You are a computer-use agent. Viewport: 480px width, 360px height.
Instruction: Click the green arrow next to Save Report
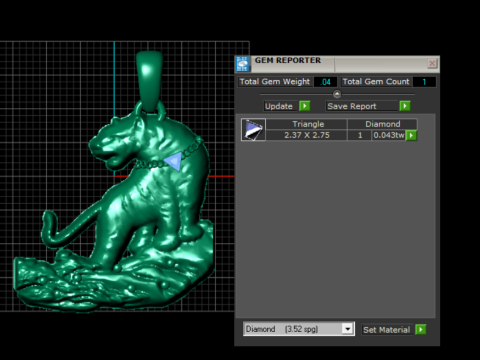(x=405, y=106)
